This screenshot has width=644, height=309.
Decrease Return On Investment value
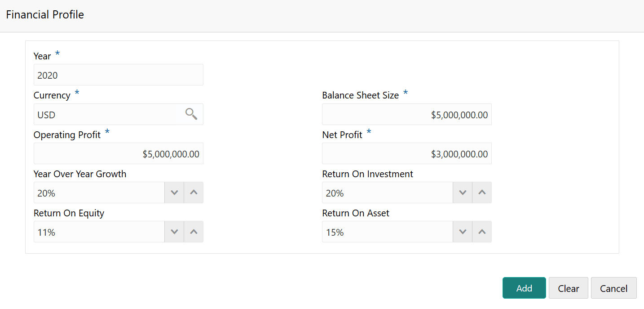[463, 193]
